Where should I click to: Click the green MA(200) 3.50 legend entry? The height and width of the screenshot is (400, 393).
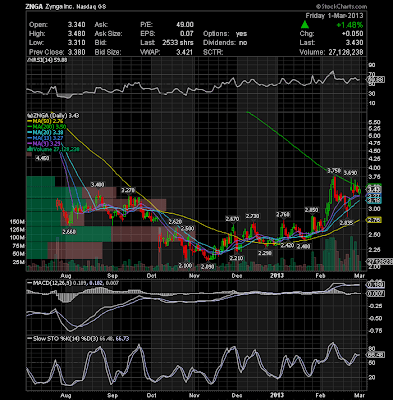[47, 127]
